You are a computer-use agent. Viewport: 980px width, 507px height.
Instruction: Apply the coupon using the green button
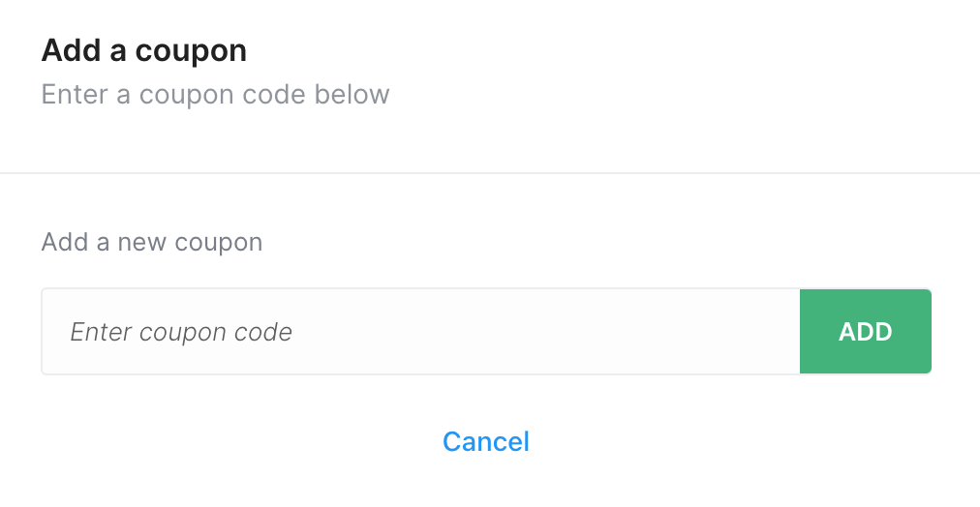[x=866, y=332]
